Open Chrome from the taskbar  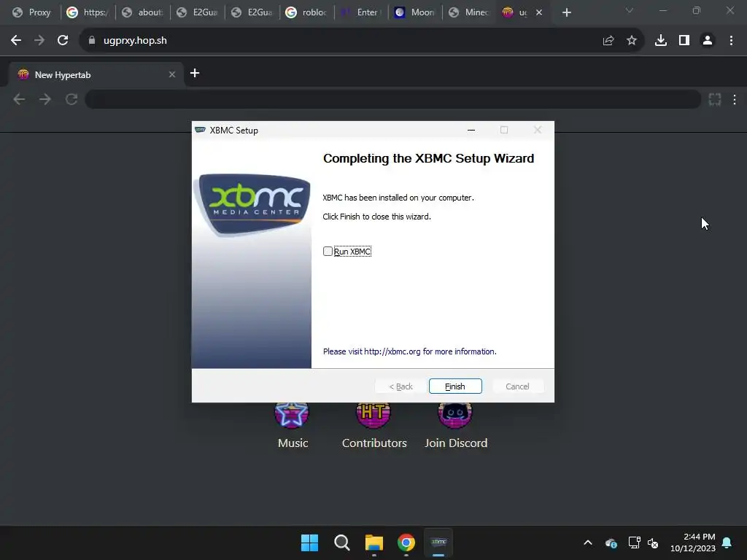tap(406, 542)
